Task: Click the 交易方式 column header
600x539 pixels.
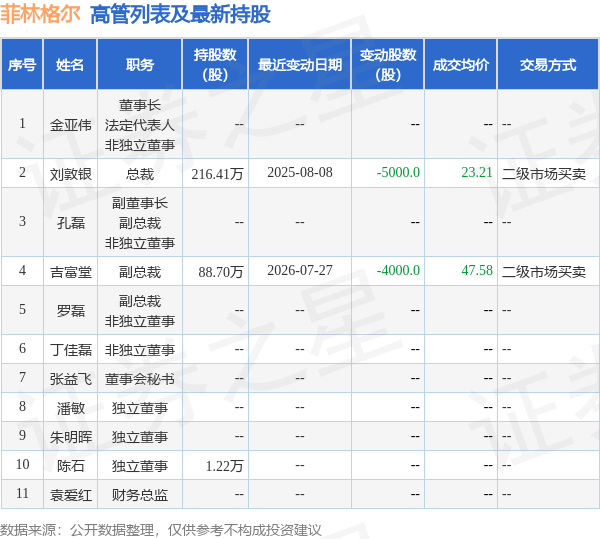Action: [x=548, y=64]
